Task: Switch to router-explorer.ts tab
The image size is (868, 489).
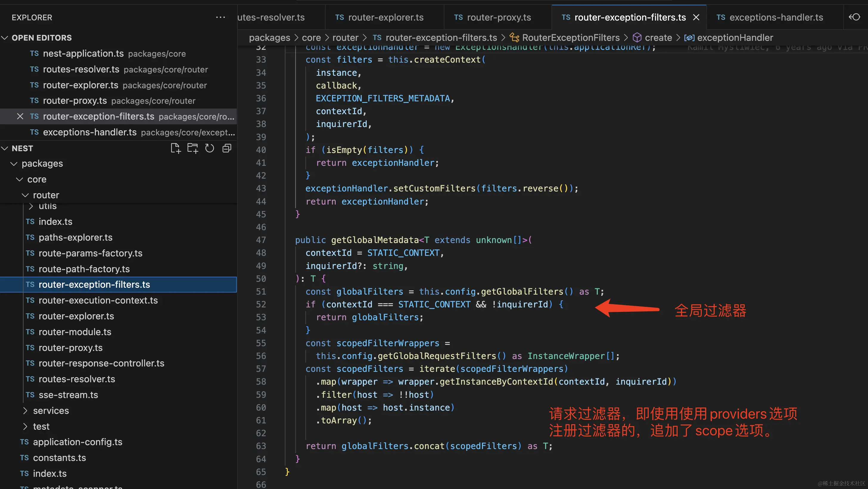Action: (385, 17)
